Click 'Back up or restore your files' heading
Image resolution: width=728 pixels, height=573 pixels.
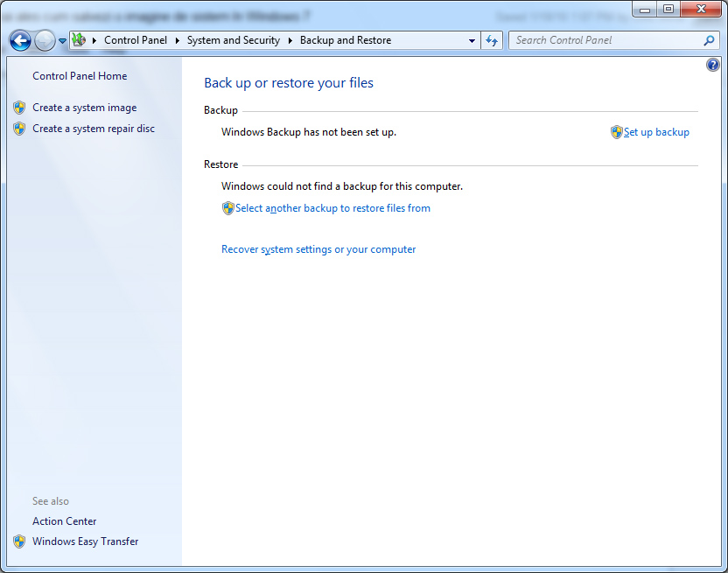click(x=289, y=83)
